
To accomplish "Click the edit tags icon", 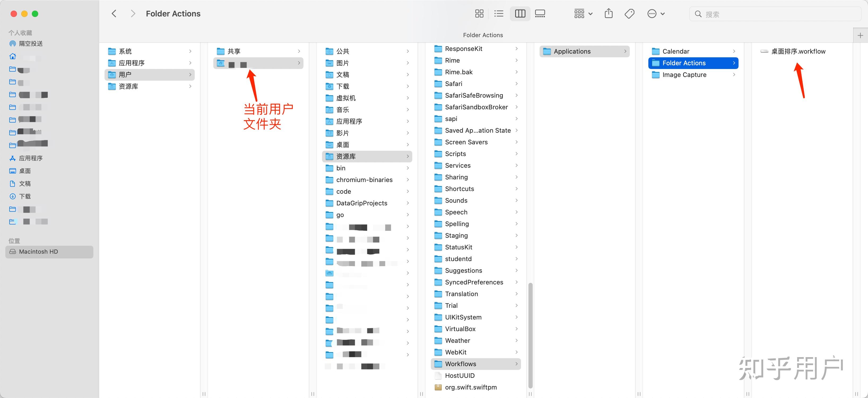I will tap(629, 14).
